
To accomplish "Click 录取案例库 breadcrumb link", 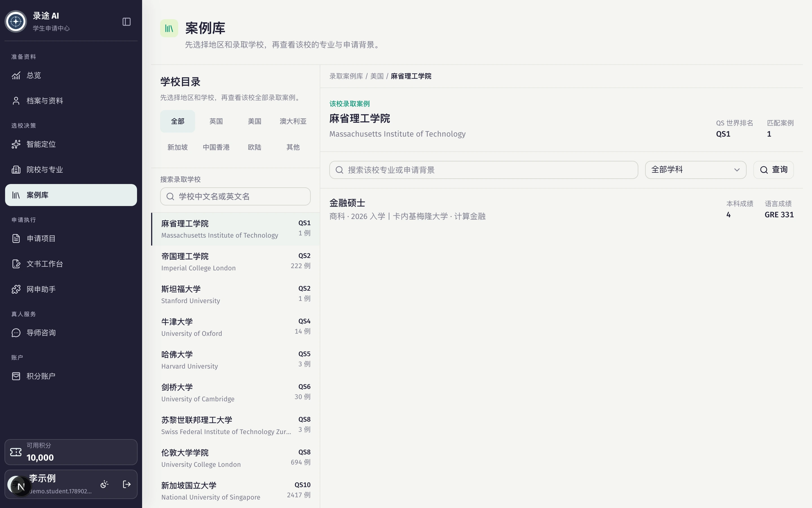I will coord(346,76).
